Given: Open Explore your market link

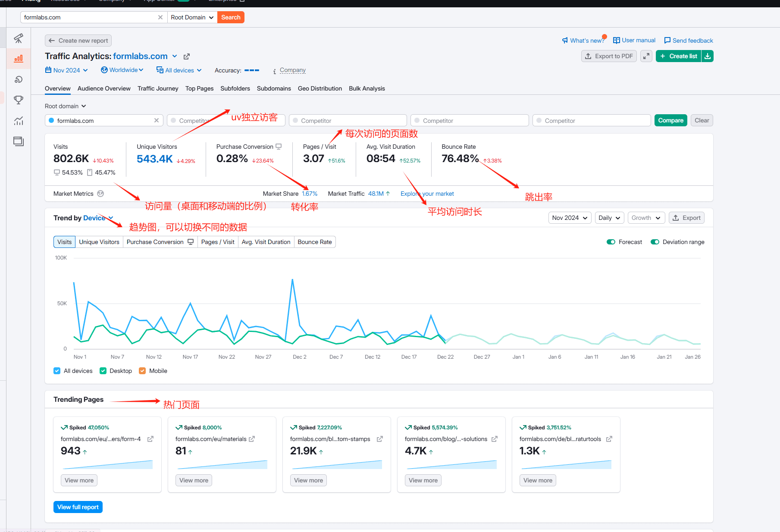Looking at the screenshot, I should [427, 194].
